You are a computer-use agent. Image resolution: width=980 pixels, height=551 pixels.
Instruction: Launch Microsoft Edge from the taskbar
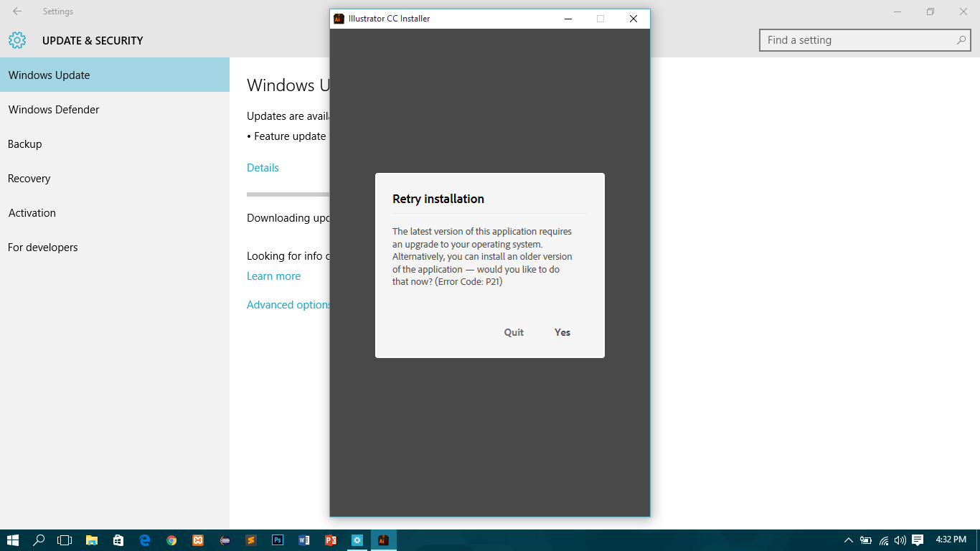(145, 540)
